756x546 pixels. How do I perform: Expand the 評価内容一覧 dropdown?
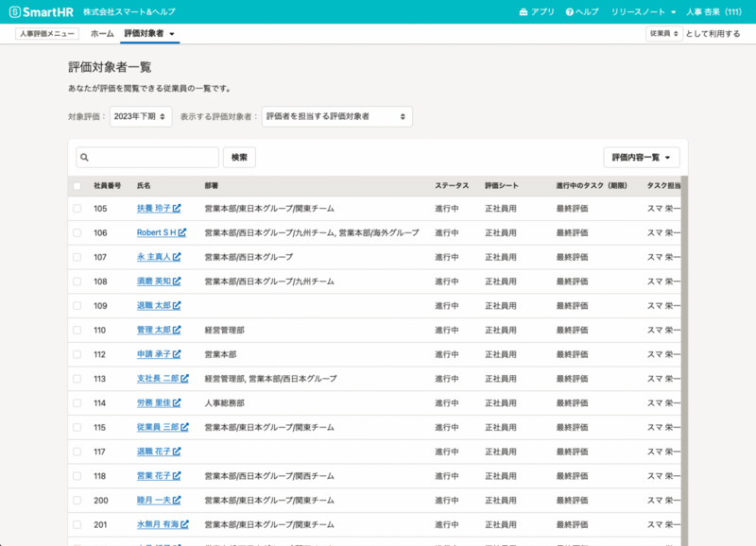643,157
